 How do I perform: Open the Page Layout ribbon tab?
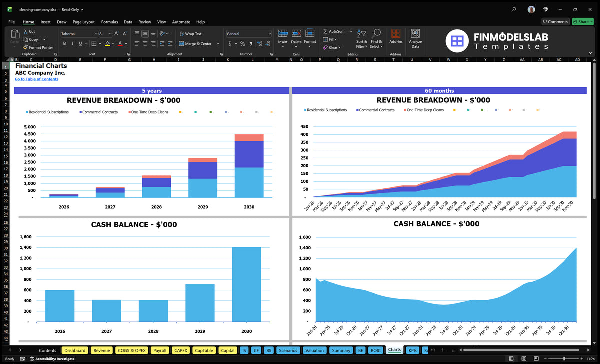[83, 22]
